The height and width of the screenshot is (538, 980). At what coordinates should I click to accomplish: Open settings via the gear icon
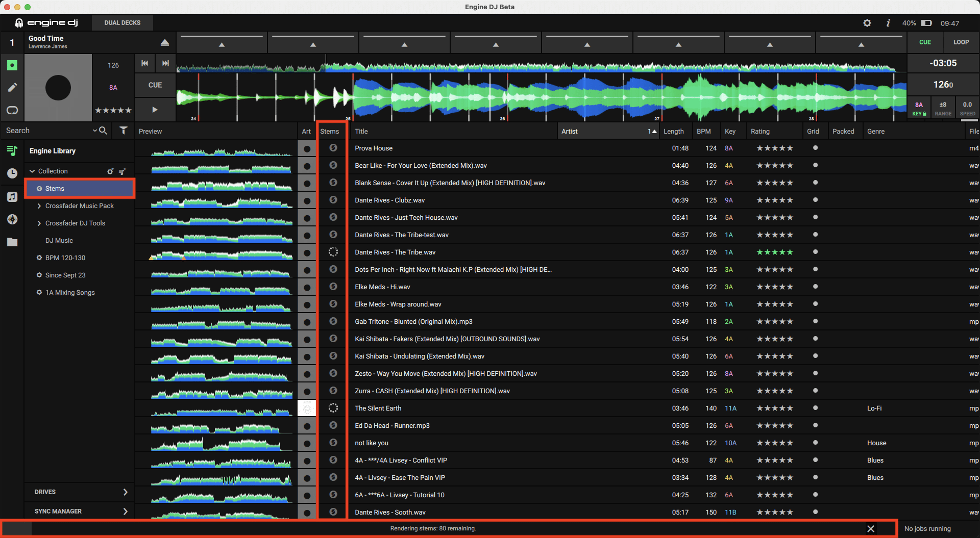(x=867, y=23)
